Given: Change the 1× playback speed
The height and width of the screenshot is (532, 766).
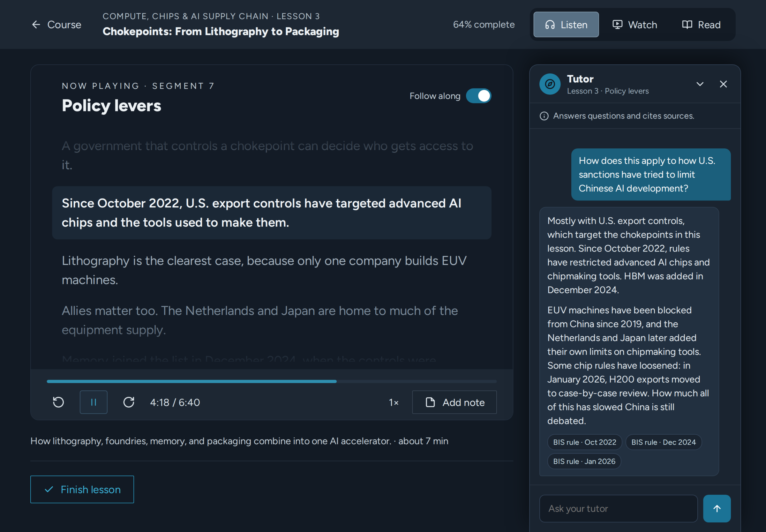Looking at the screenshot, I should click(394, 402).
